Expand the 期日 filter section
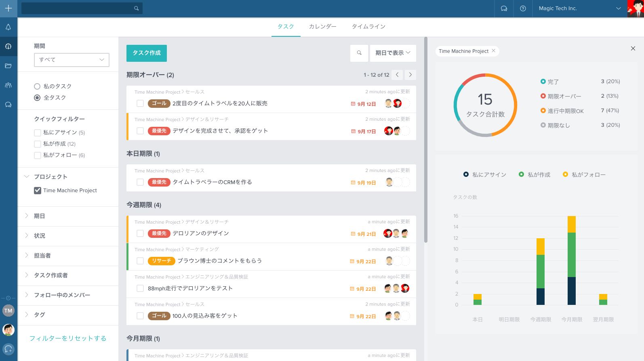This screenshot has width=644, height=361. (27, 216)
